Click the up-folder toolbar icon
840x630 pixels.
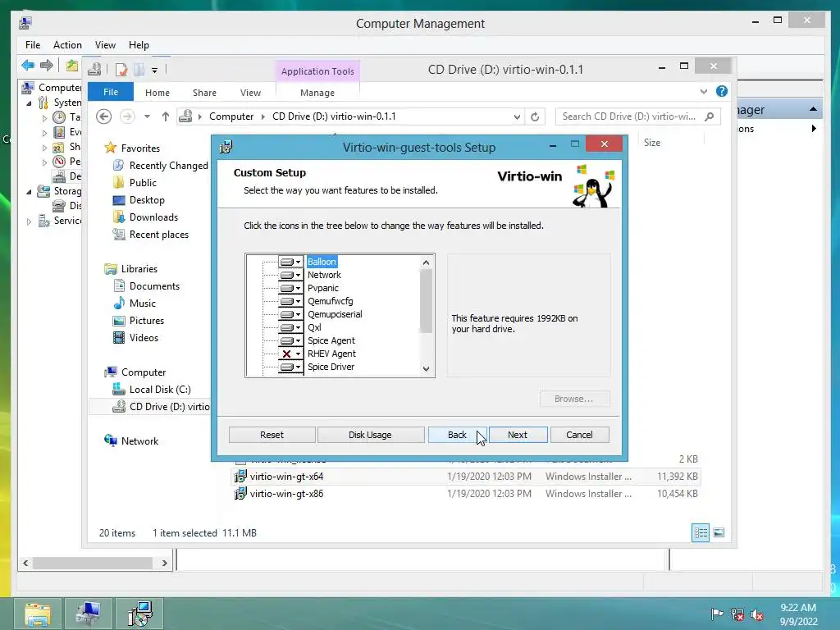pyautogui.click(x=72, y=66)
